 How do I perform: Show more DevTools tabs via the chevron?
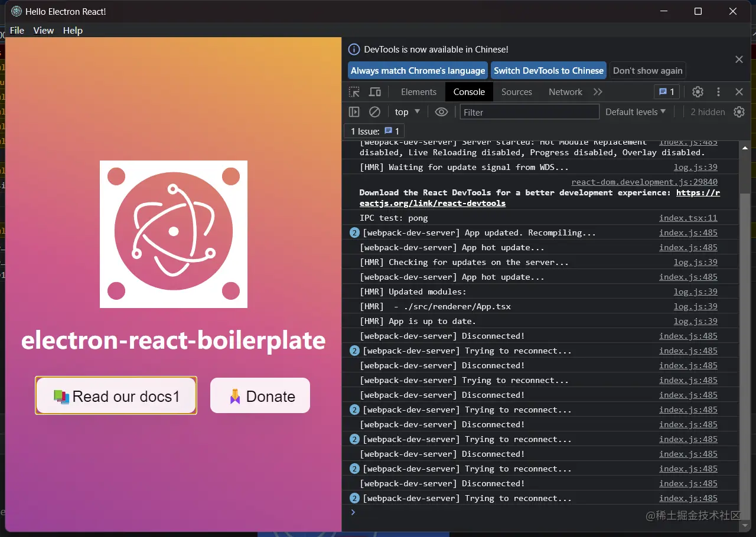(x=598, y=92)
